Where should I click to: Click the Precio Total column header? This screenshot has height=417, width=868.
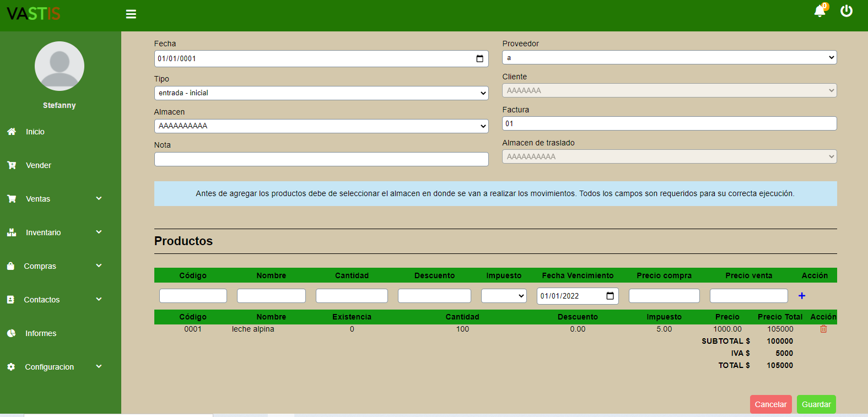tap(780, 317)
